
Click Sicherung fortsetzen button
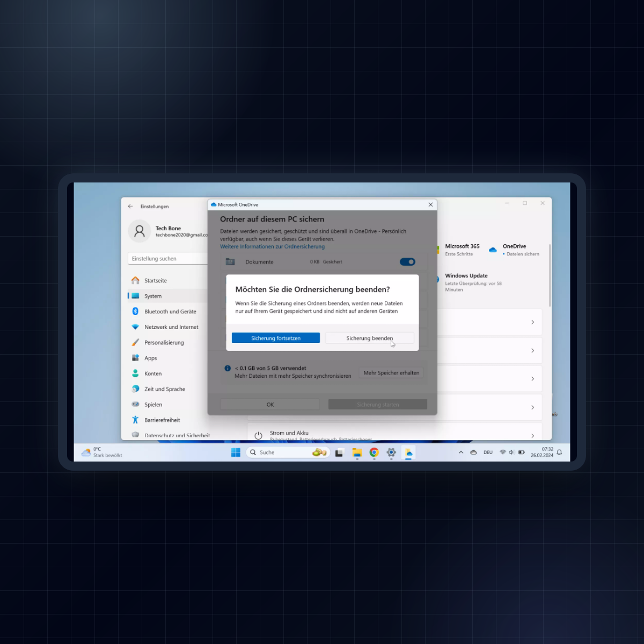coord(276,338)
